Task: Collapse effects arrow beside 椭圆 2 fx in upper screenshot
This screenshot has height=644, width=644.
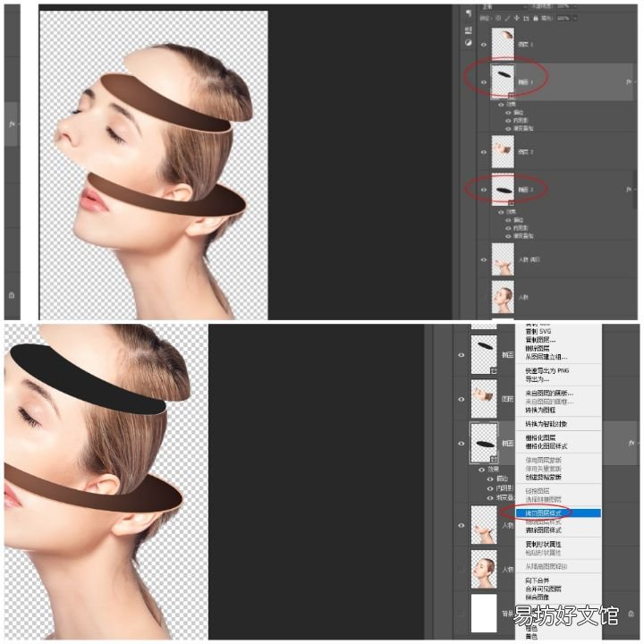Action: 635,190
